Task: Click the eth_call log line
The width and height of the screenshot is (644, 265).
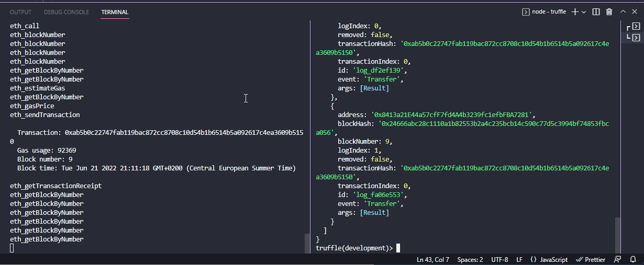Action: 25,26
